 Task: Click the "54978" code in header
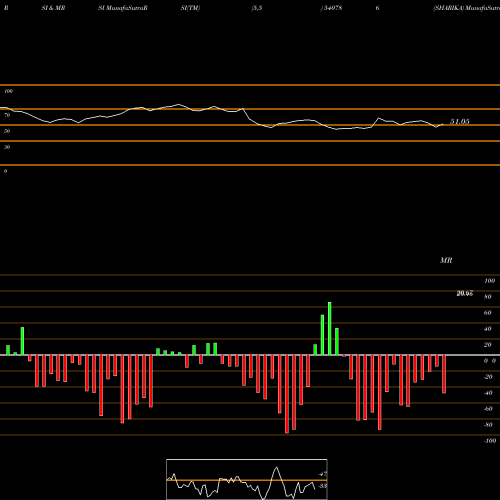pyautogui.click(x=332, y=8)
